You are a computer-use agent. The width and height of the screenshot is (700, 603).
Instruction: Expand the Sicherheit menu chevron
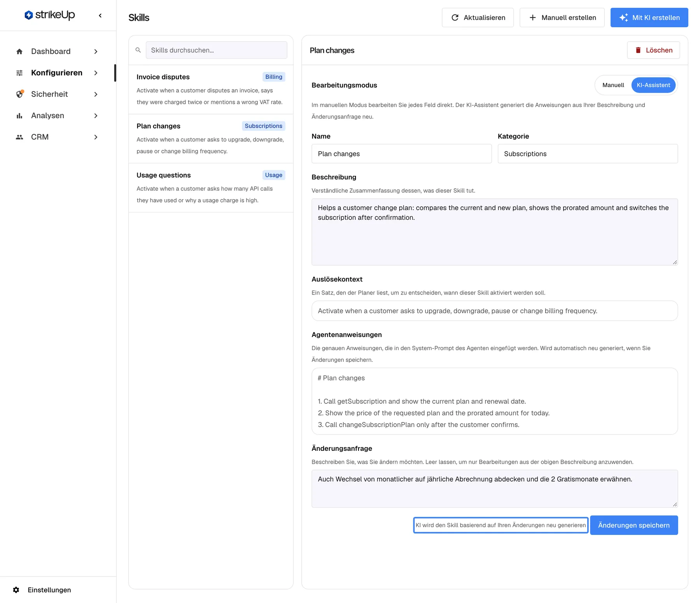[96, 94]
